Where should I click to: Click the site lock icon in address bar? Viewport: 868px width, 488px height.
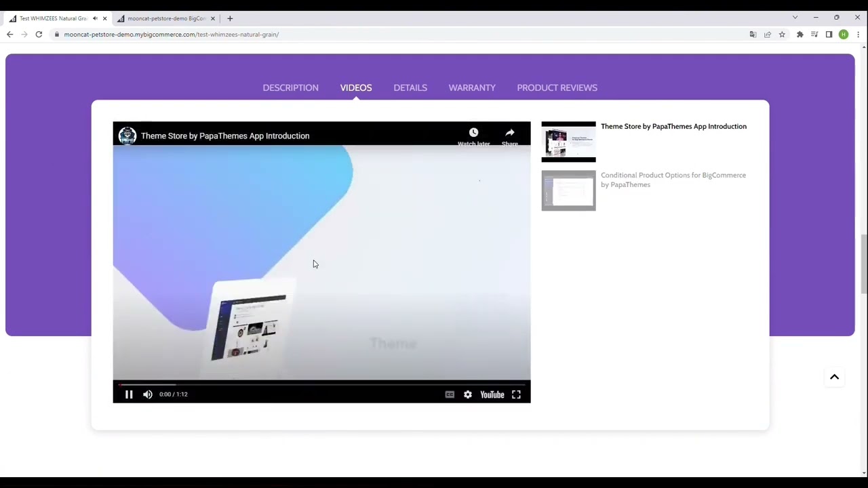57,35
